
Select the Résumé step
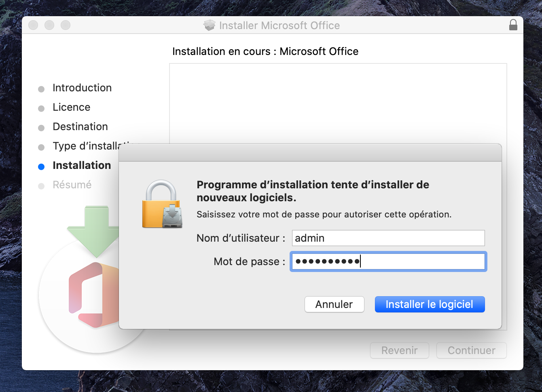pyautogui.click(x=72, y=185)
